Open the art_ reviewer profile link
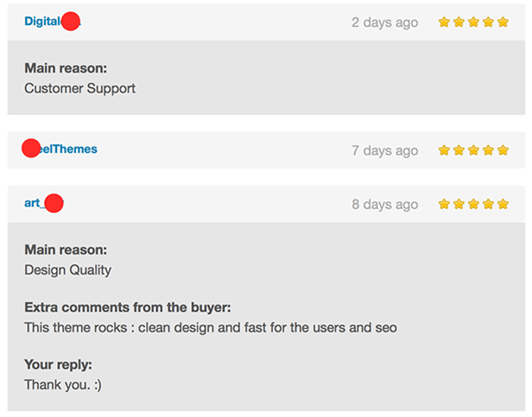 (33, 203)
